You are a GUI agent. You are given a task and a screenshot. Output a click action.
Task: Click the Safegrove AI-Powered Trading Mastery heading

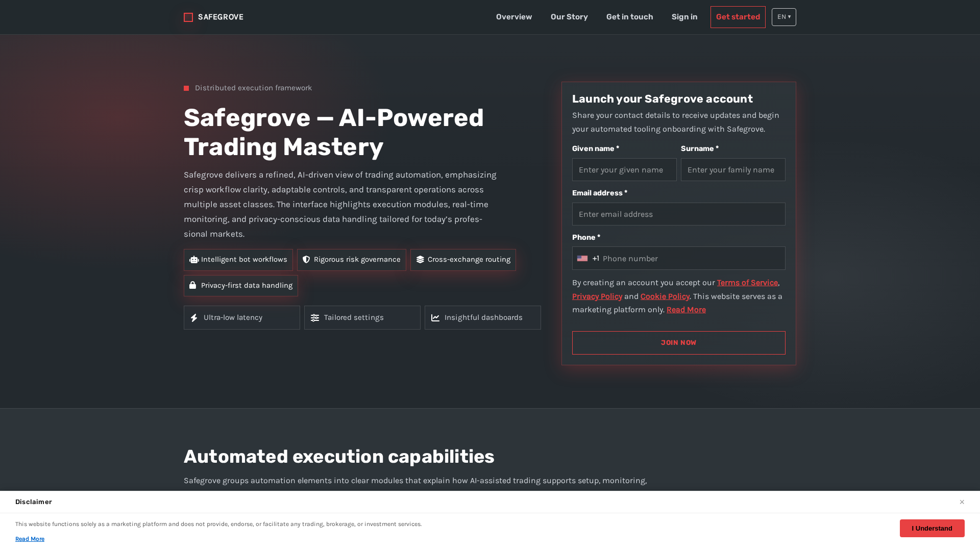tap(334, 132)
